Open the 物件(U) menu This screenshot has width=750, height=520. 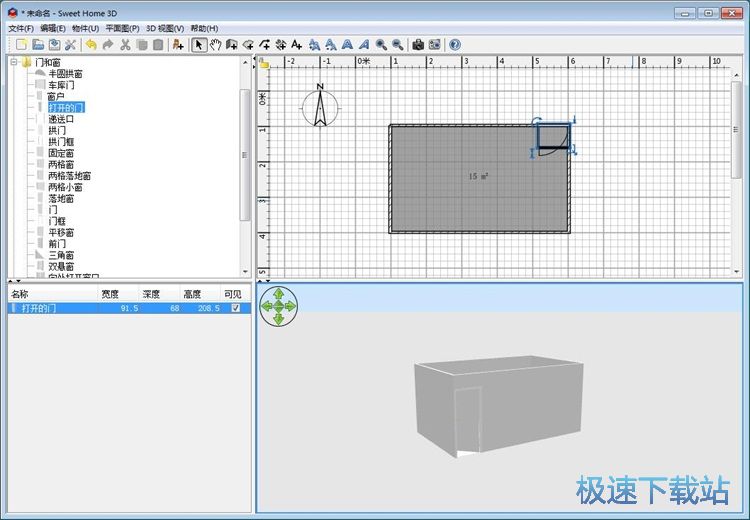point(85,28)
